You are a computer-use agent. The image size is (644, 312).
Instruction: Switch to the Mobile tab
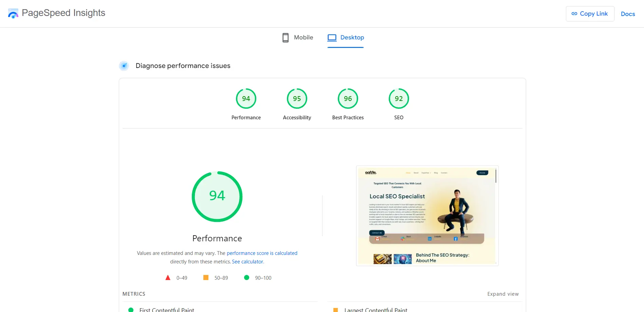click(x=303, y=37)
